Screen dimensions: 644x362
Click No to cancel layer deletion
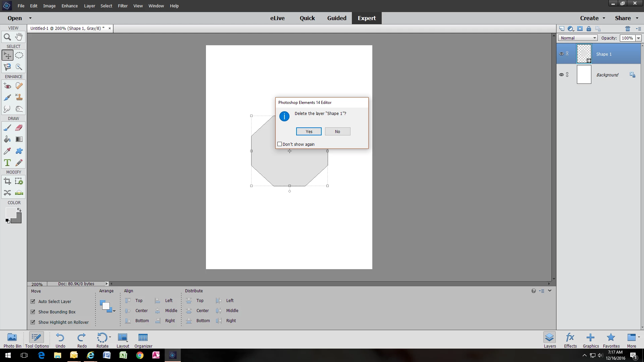tap(337, 131)
